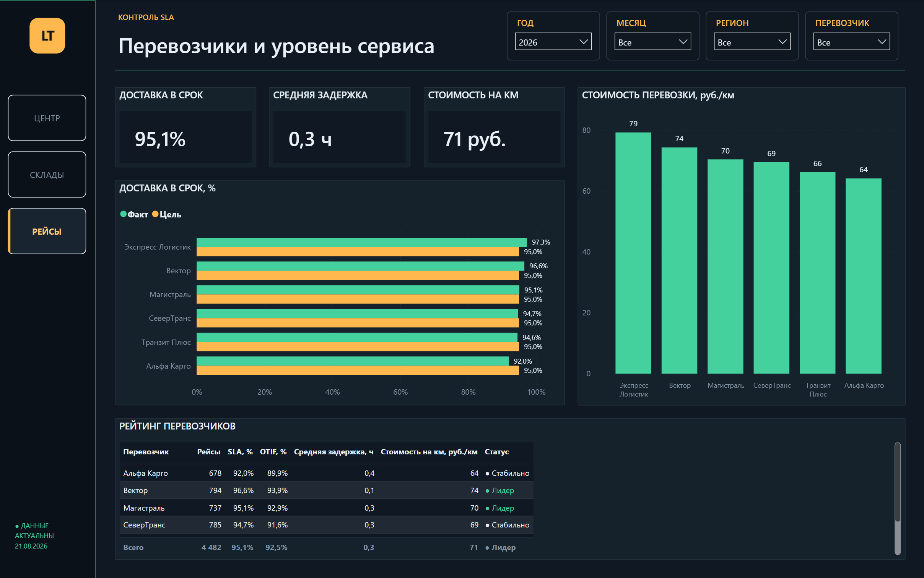The width and height of the screenshot is (924, 578).
Task: Click the green Факт legend marker
Action: coord(123,214)
